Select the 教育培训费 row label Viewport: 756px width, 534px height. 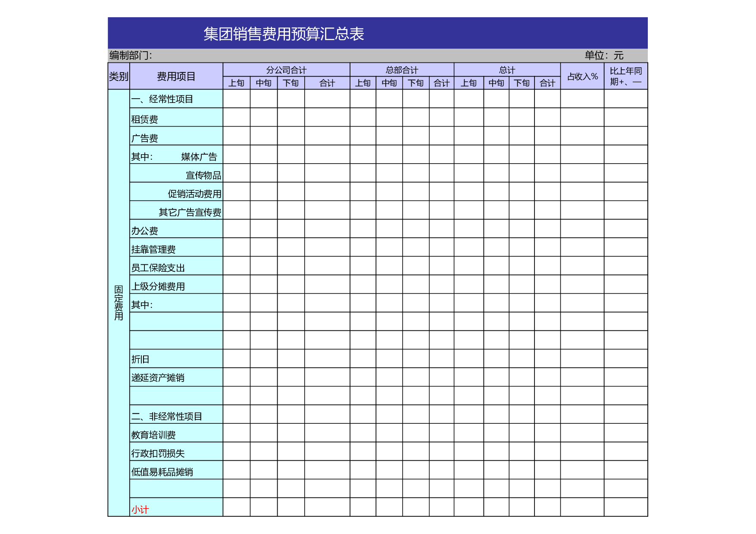click(x=153, y=435)
